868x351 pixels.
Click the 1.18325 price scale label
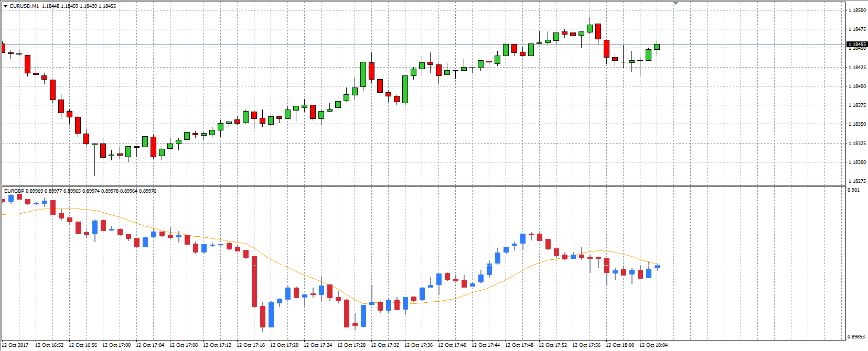(x=857, y=144)
